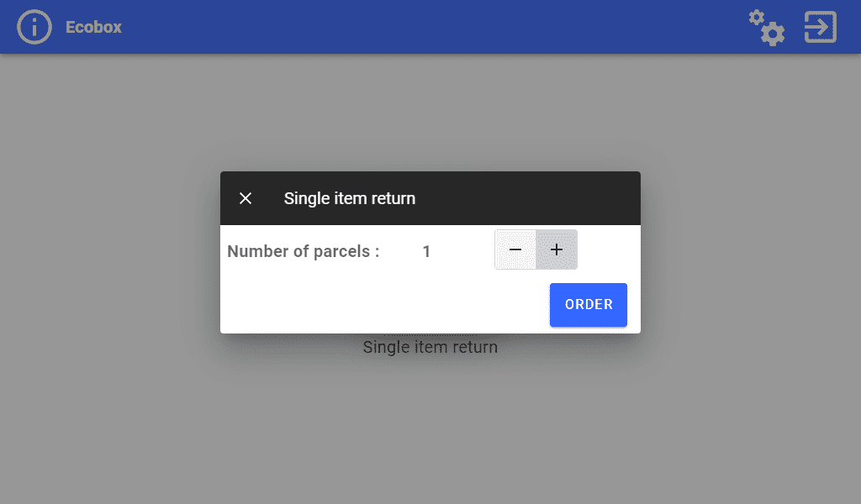The image size is (861, 504).
Task: Click the large gear in the settings icon
Action: click(774, 34)
